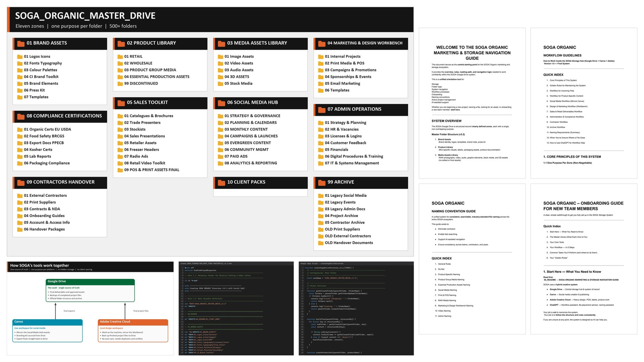Click the folder icon beside 05 SALES TOOLKIT
Screen dimensions: 644x362
coord(121,103)
